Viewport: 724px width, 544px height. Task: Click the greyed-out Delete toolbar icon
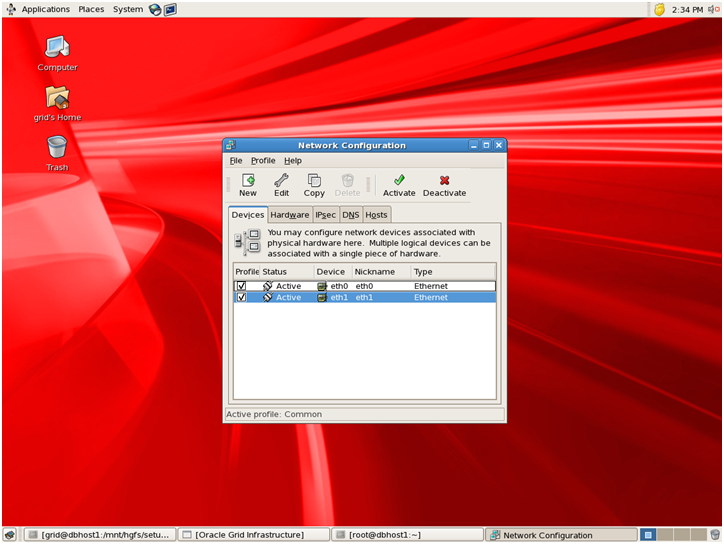point(347,180)
